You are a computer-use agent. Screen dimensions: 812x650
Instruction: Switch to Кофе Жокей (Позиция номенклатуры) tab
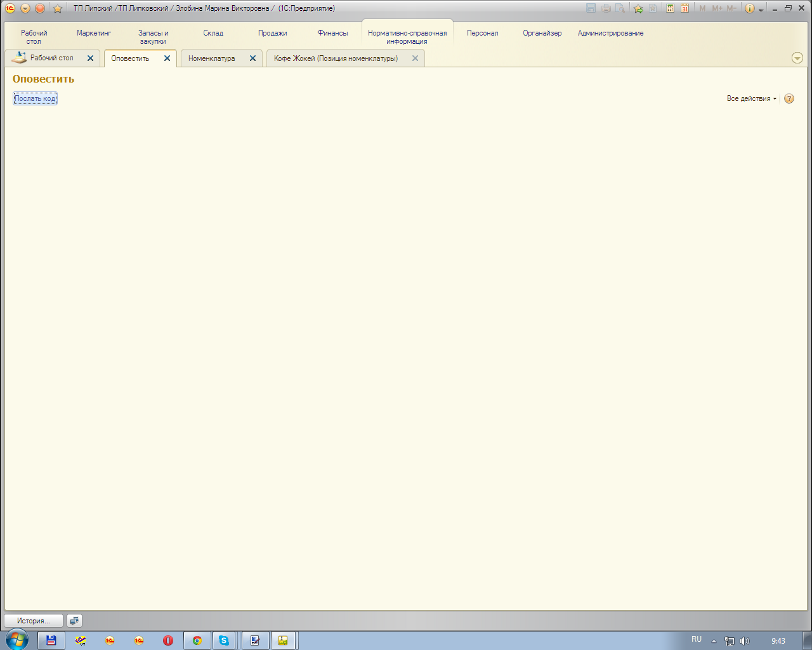pyautogui.click(x=336, y=58)
